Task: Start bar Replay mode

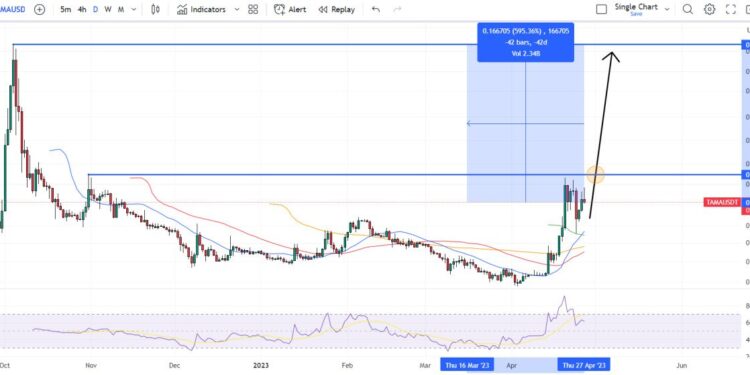Action: 337,10
